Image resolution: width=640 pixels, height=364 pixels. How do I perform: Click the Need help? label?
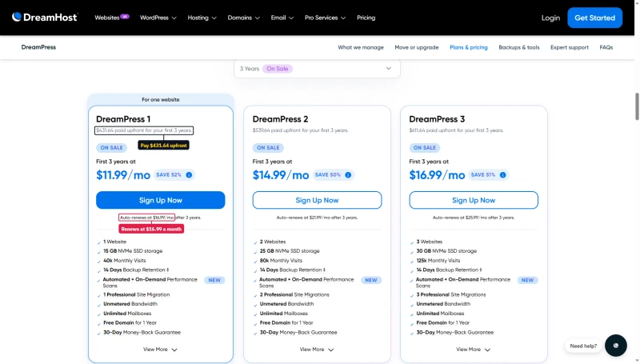pos(583,346)
